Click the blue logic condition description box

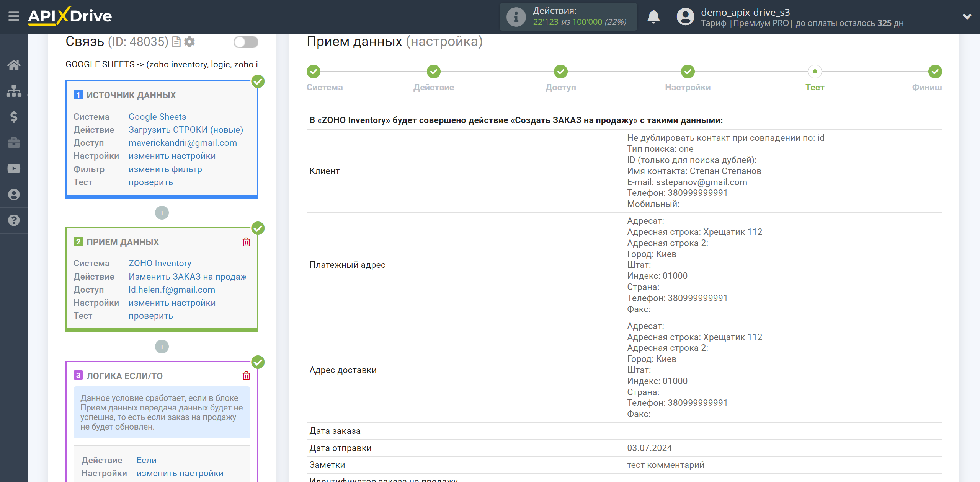(x=162, y=412)
